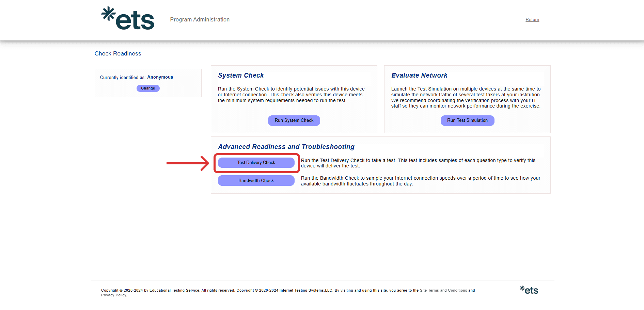
Task: Click the Test Delivery Check description text
Action: (418, 163)
